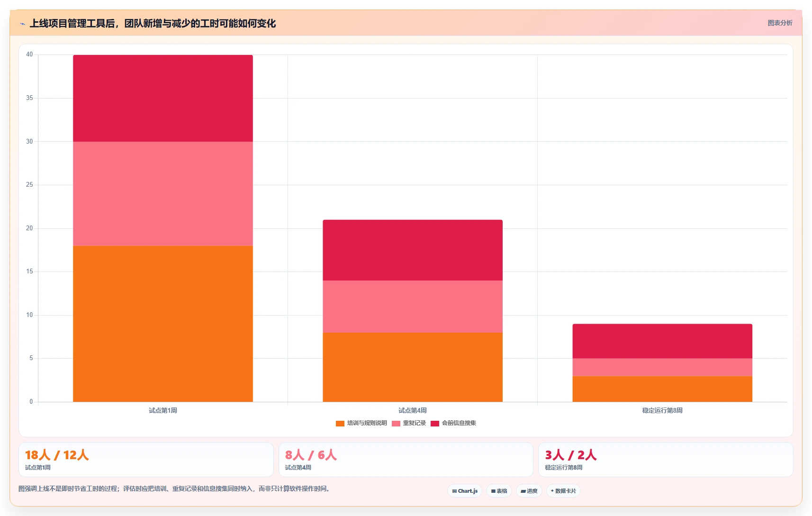
Task: Click the 表格 chip
Action: click(x=499, y=491)
